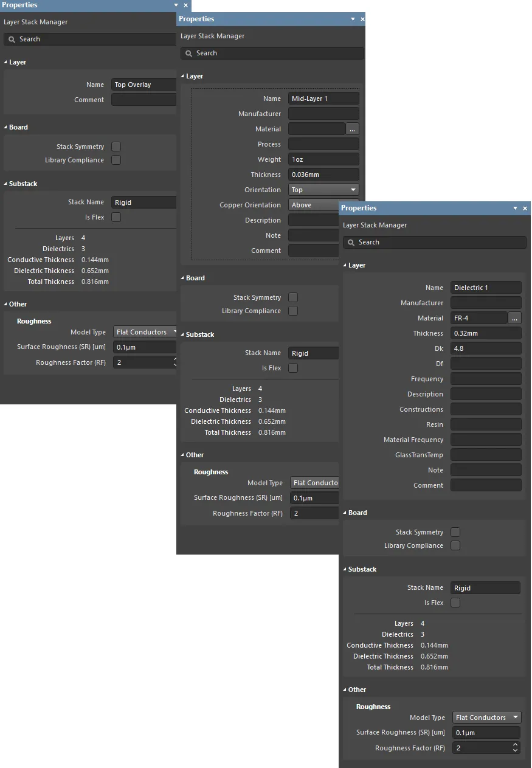This screenshot has height=768, width=532.
Task: Click the search magnifier icon in Dielectric 1 panel
Action: (x=351, y=242)
